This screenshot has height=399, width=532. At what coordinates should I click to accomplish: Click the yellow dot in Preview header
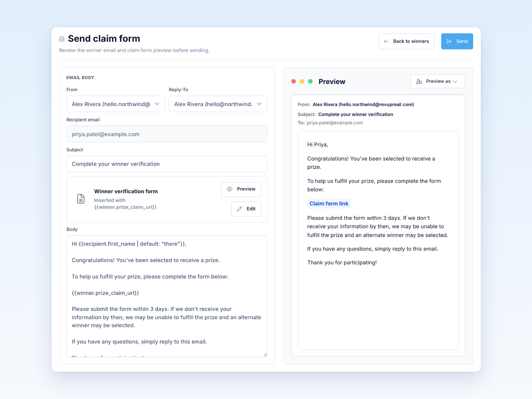click(x=302, y=81)
